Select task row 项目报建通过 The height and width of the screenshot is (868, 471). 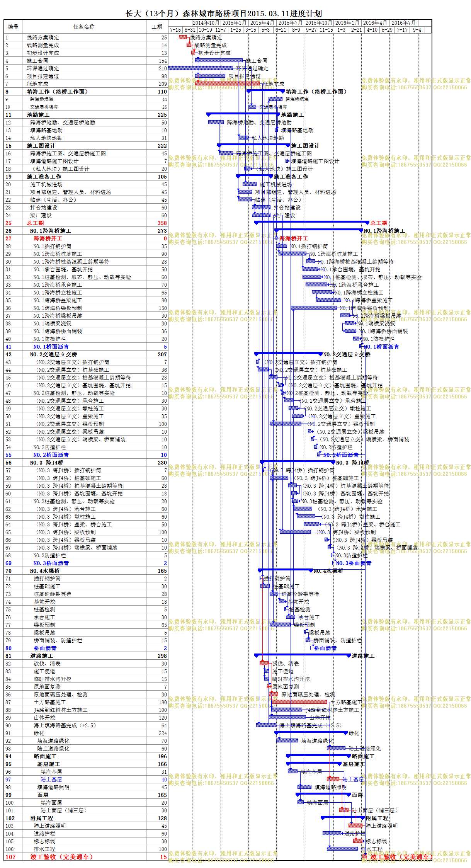(86, 76)
